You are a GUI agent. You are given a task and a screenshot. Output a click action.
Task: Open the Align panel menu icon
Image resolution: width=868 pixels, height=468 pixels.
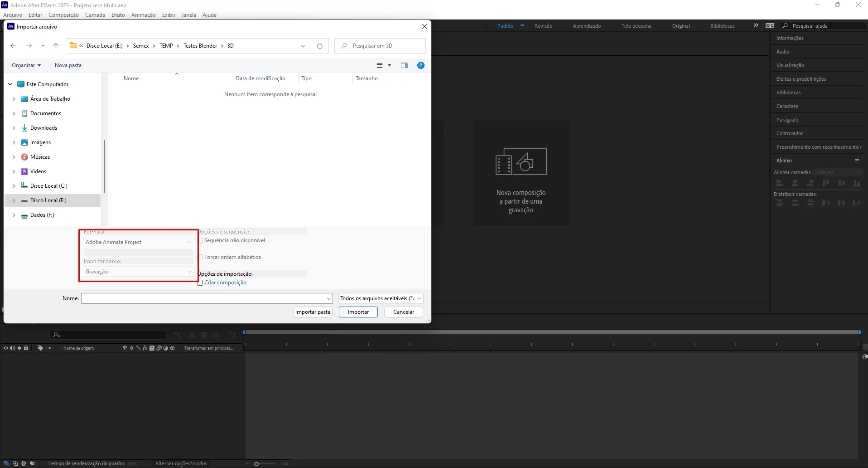coord(857,161)
